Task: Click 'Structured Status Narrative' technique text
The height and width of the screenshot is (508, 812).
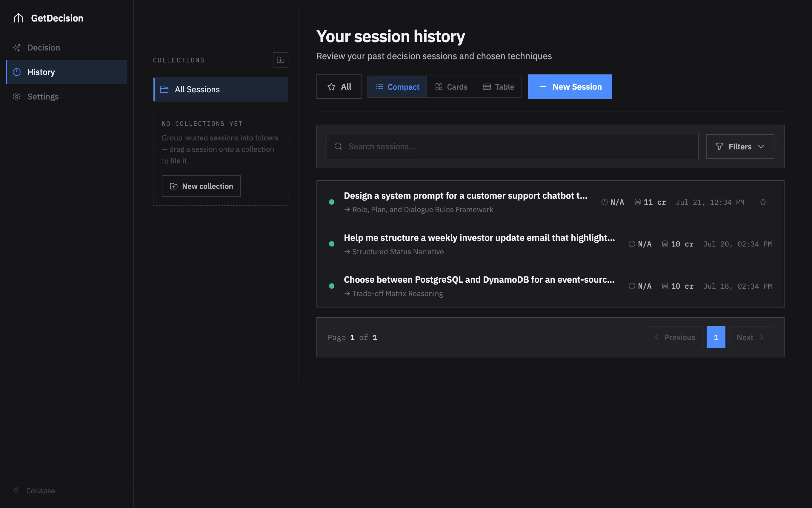Action: tap(398, 252)
